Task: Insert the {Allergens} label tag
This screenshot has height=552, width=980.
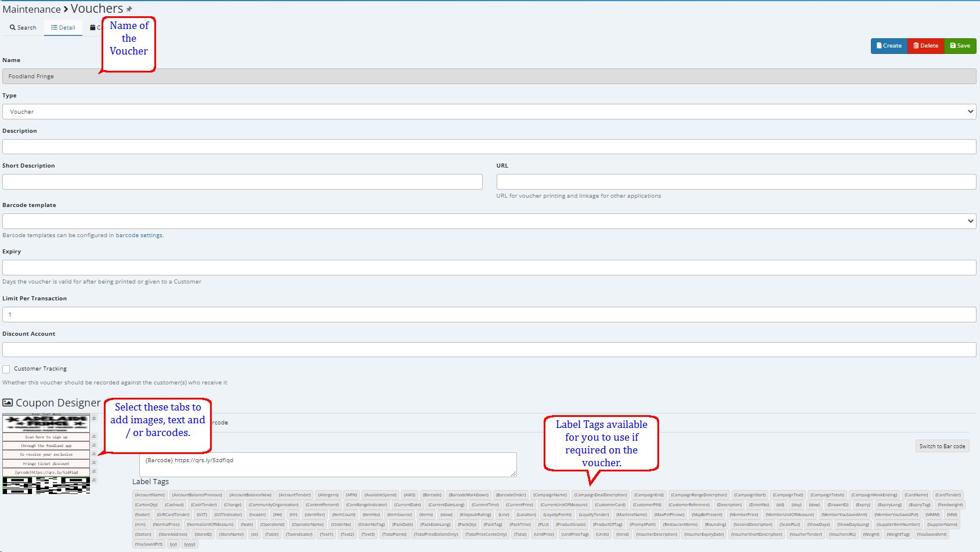Action: 328,495
